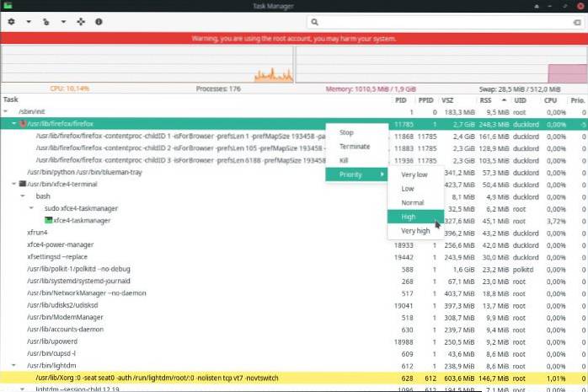Click the memory usage graph
The image size is (588, 392).
pos(441,64)
